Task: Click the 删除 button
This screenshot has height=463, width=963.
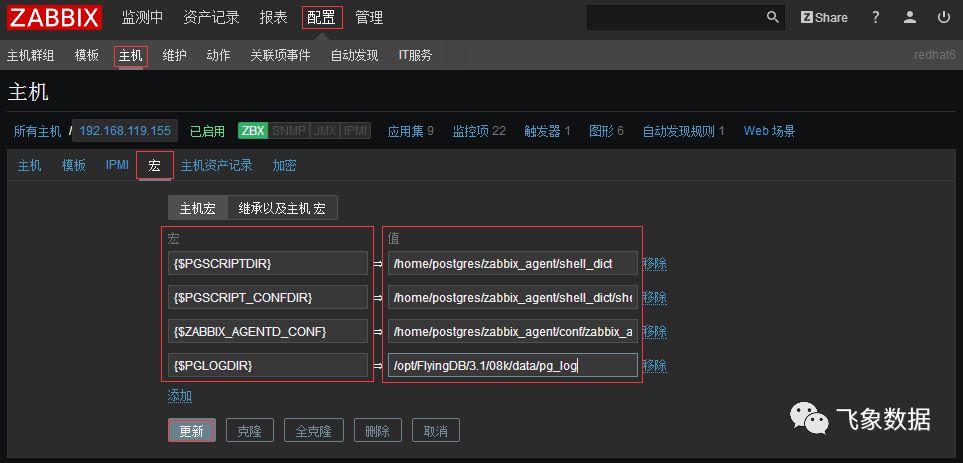Action: point(378,430)
